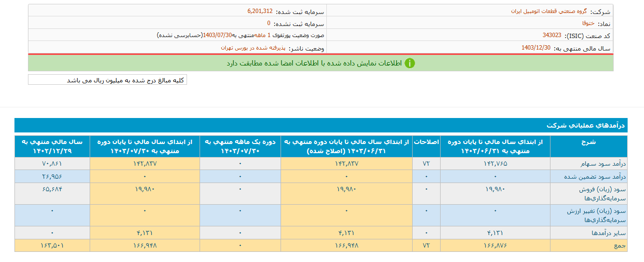Click fiscal year end date 1403/12/30
Viewport: 644px width, 262px height.
coord(536,48)
